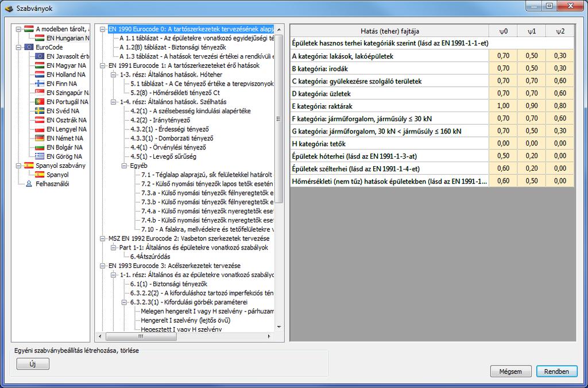The width and height of the screenshot is (588, 388).
Task: Collapse the 6.3.2.3(1) Kifordulási görbék branch
Action: click(124, 302)
